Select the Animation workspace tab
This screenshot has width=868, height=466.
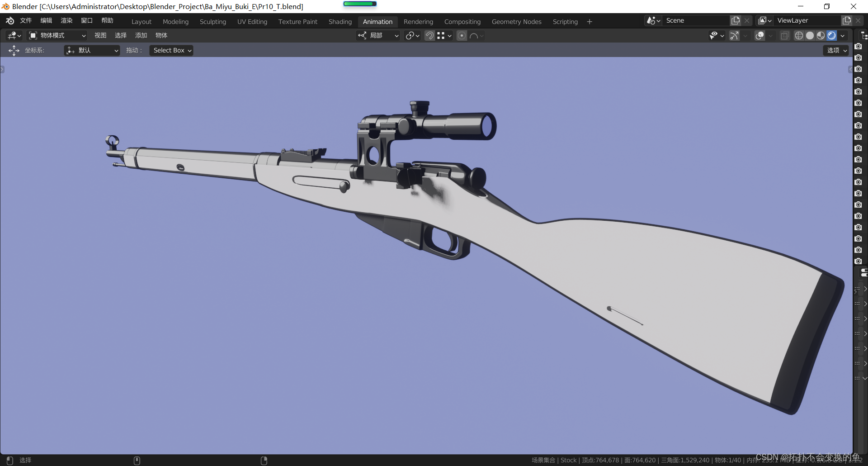click(x=377, y=22)
